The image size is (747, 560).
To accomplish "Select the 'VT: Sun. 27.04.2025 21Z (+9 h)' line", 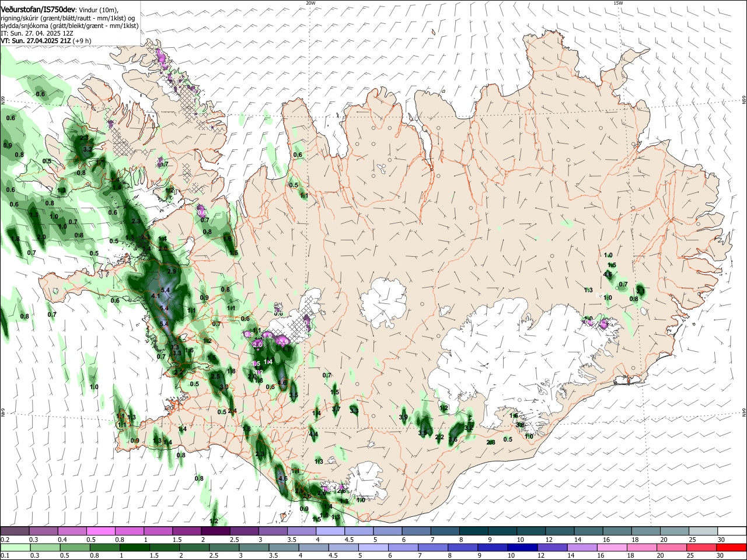I will [x=46, y=41].
